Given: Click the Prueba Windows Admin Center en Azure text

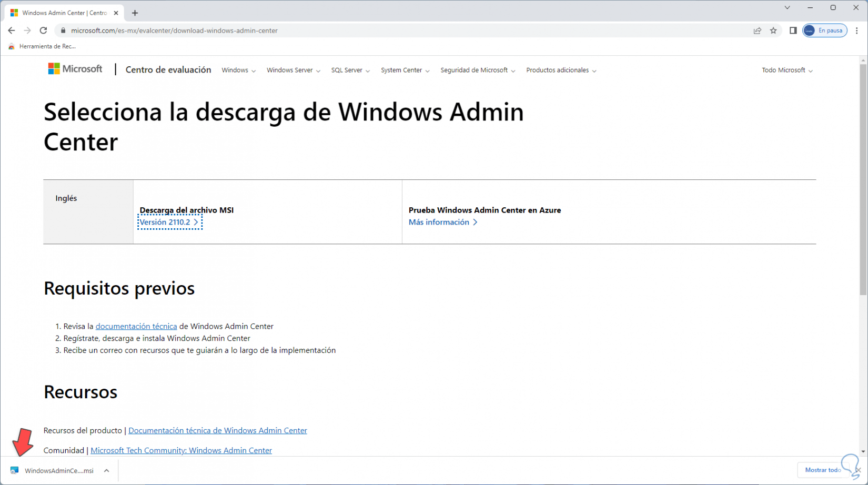Looking at the screenshot, I should pyautogui.click(x=485, y=210).
